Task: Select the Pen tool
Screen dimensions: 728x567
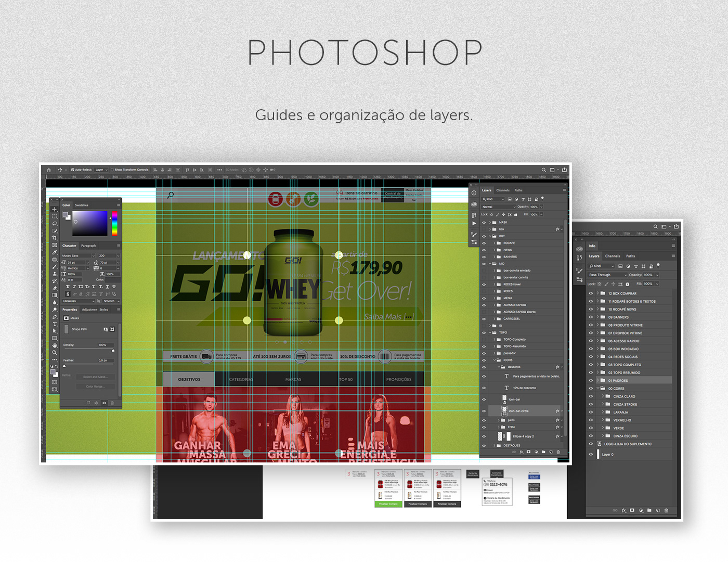Action: click(55, 316)
